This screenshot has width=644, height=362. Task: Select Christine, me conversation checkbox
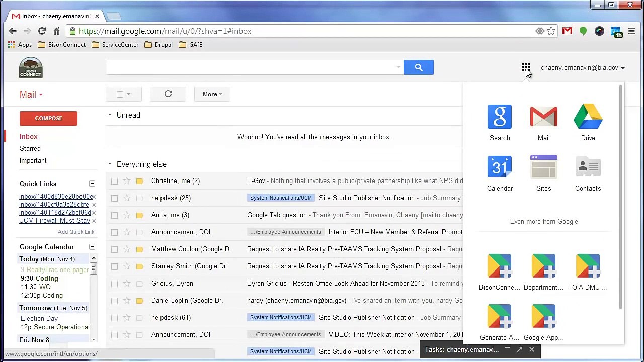(x=114, y=181)
